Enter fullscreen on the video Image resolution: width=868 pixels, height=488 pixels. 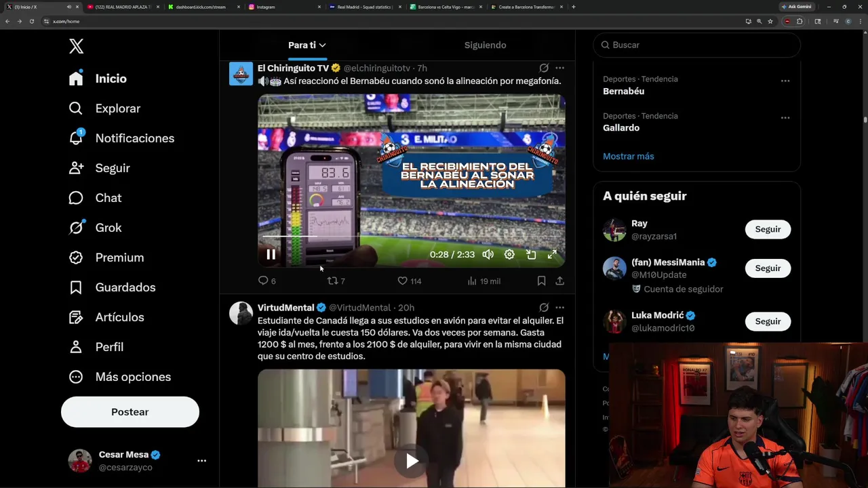(552, 255)
